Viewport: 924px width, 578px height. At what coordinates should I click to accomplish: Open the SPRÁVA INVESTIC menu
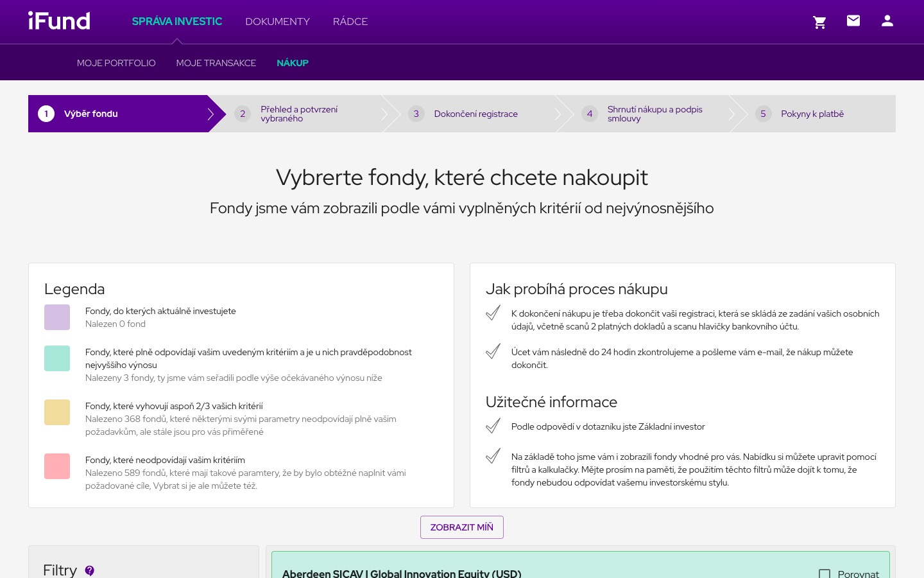[177, 21]
